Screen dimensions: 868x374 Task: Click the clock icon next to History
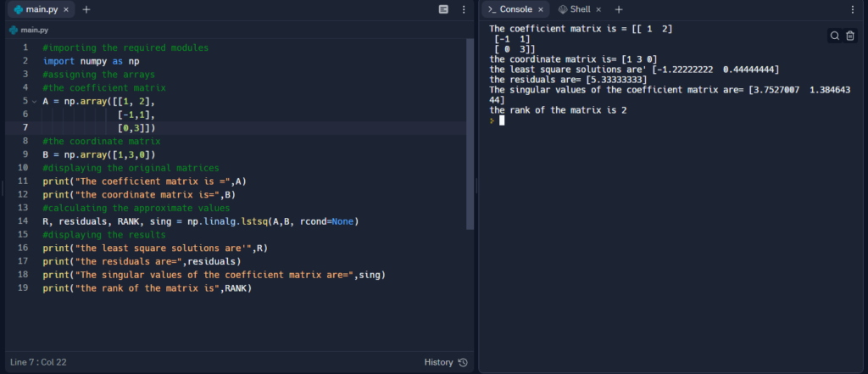click(x=463, y=362)
